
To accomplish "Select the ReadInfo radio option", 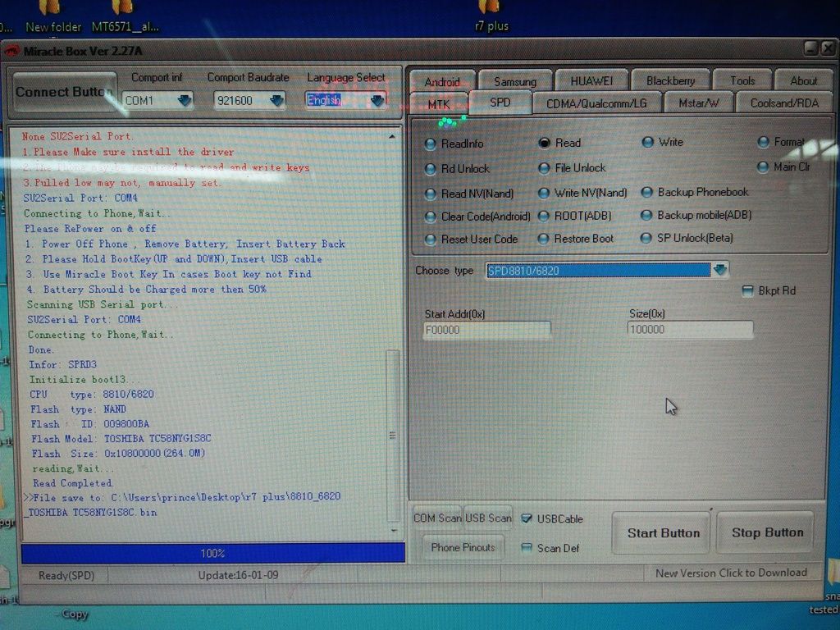I will [x=454, y=144].
